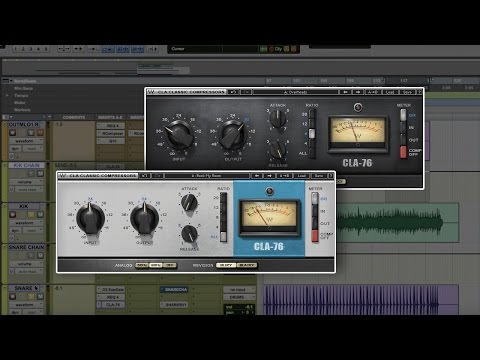The height and width of the screenshot is (360, 480).
Task: Click the Release knob on black CLA-76
Action: [278, 149]
